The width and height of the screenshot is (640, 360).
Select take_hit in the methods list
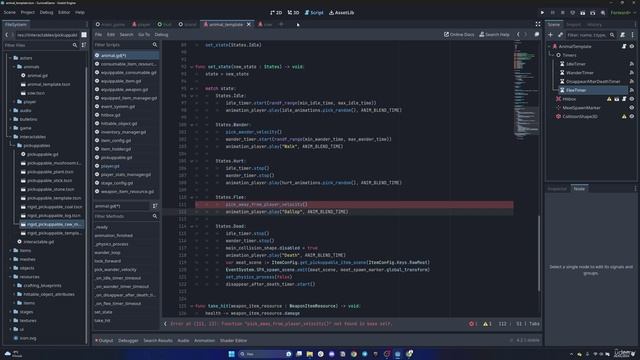pos(102,321)
